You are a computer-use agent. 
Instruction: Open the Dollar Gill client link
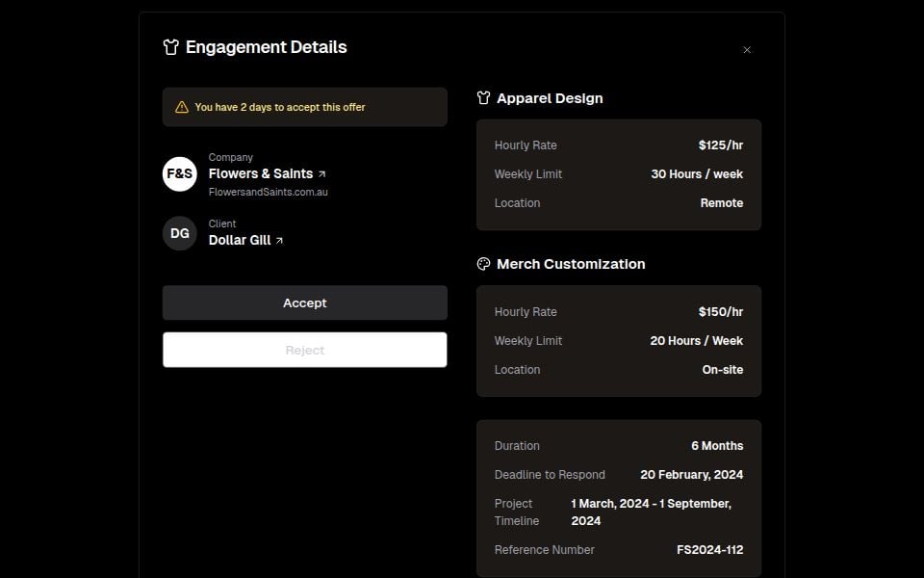click(240, 240)
